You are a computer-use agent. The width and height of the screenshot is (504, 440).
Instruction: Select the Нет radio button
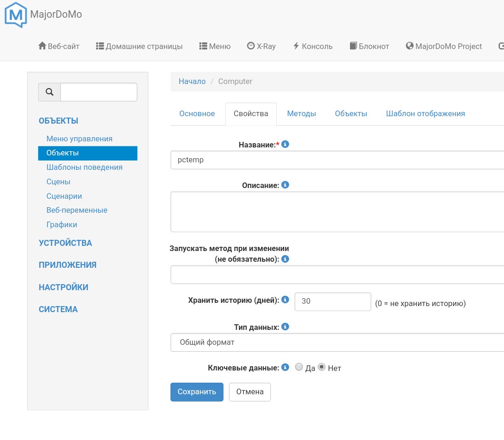[x=322, y=367]
